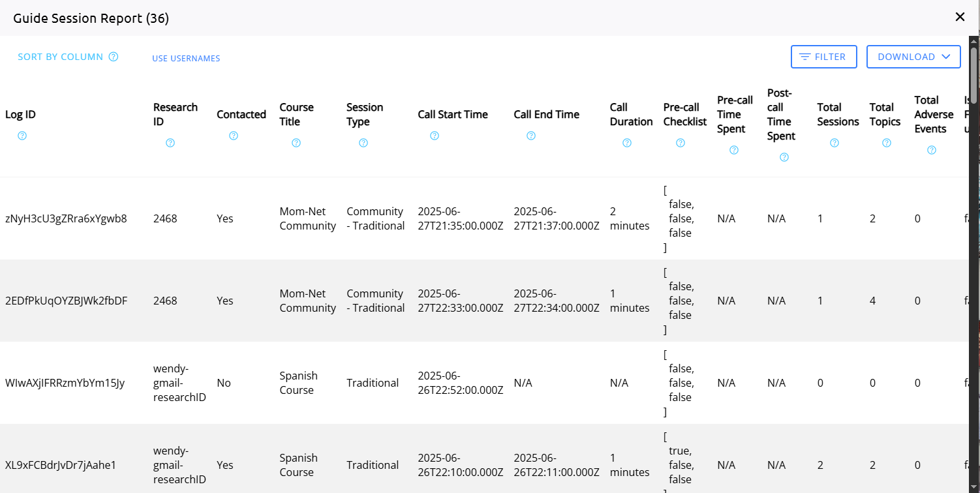Toggle Use Usernames display
The width and height of the screenshot is (980, 493).
(x=186, y=58)
